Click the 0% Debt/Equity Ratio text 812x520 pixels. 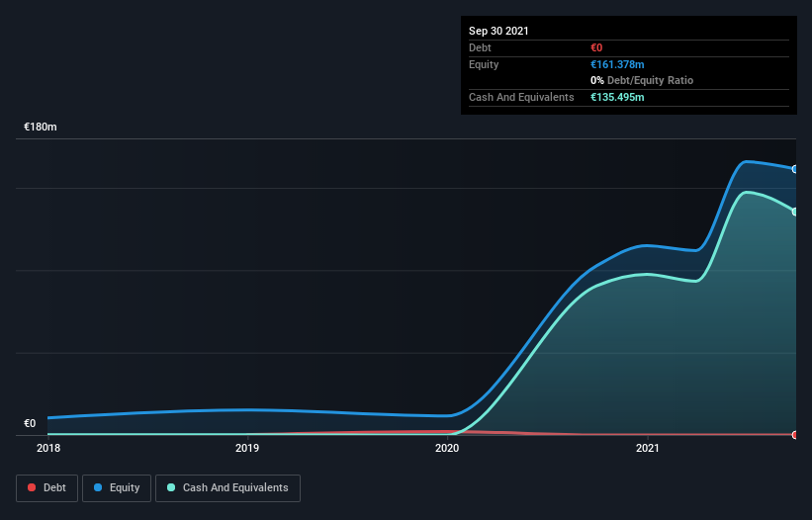[642, 80]
